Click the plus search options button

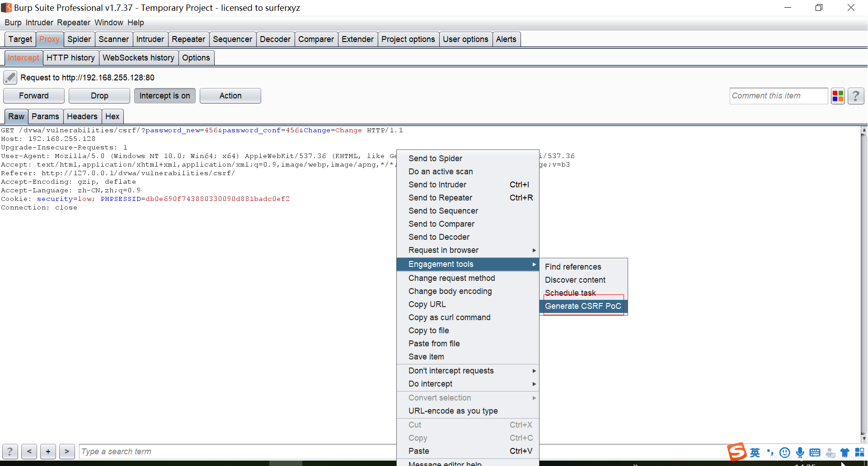pyautogui.click(x=48, y=451)
